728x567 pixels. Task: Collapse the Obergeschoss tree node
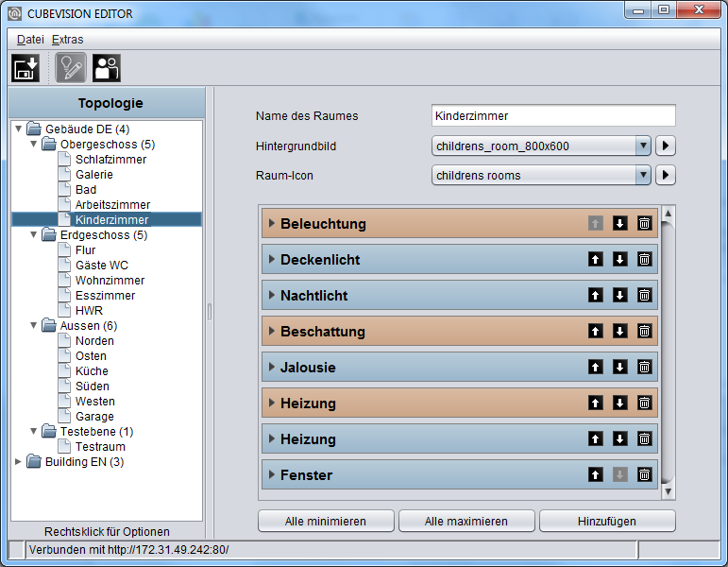33,144
